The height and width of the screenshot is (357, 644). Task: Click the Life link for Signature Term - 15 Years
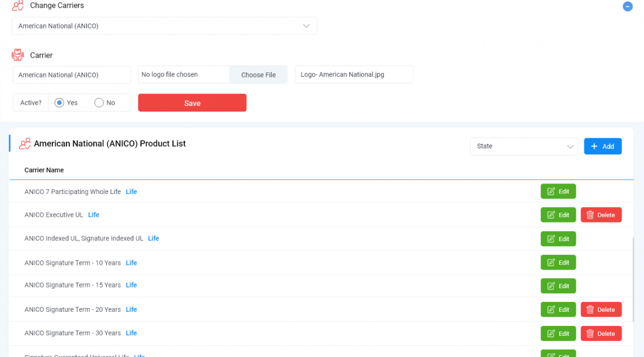coord(132,285)
